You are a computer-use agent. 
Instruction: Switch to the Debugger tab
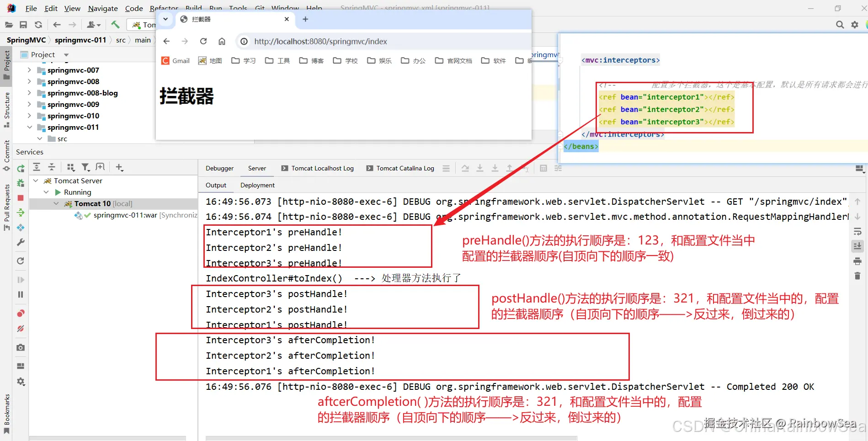pos(219,168)
